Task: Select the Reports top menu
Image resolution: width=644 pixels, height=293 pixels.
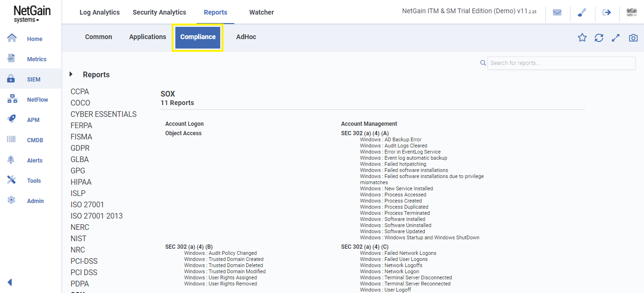Action: pyautogui.click(x=215, y=12)
